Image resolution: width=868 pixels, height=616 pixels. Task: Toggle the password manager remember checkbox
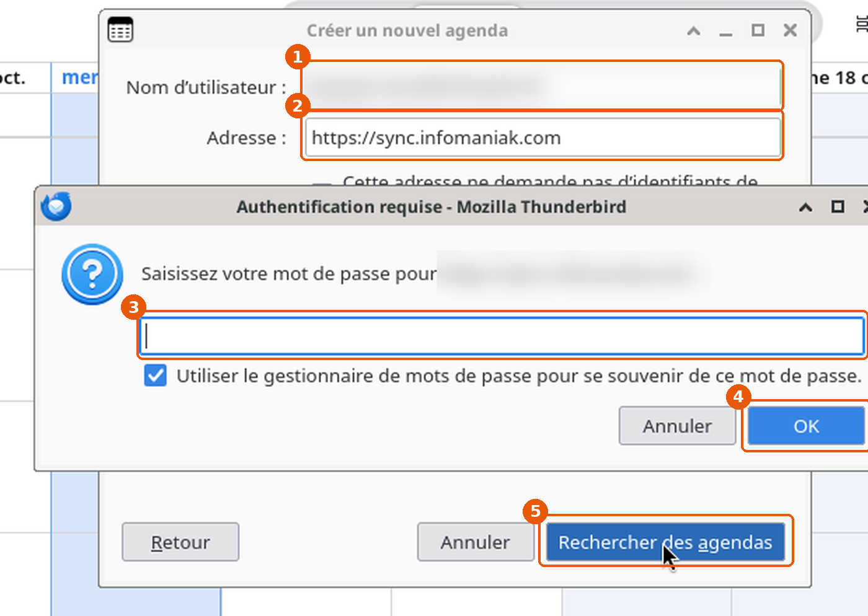click(155, 376)
